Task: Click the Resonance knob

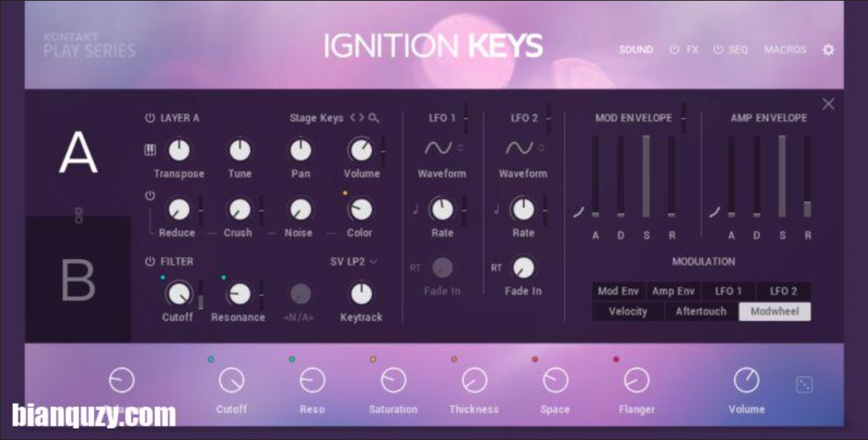Action: tap(239, 294)
